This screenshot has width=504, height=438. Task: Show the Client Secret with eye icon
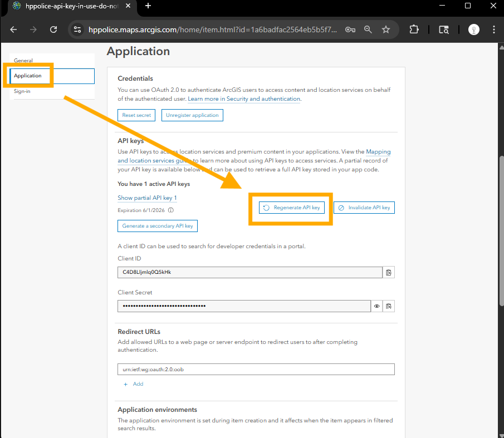[376, 306]
